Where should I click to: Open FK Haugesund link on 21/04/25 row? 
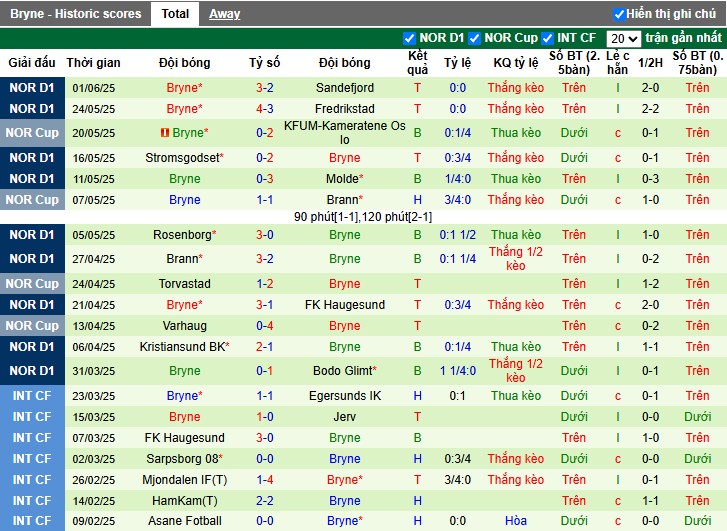click(344, 305)
